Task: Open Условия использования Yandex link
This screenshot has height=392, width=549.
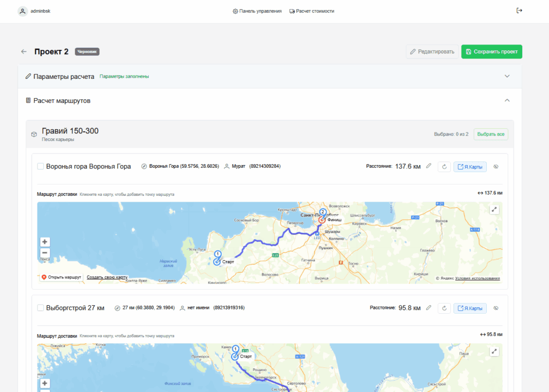Action: (x=478, y=278)
